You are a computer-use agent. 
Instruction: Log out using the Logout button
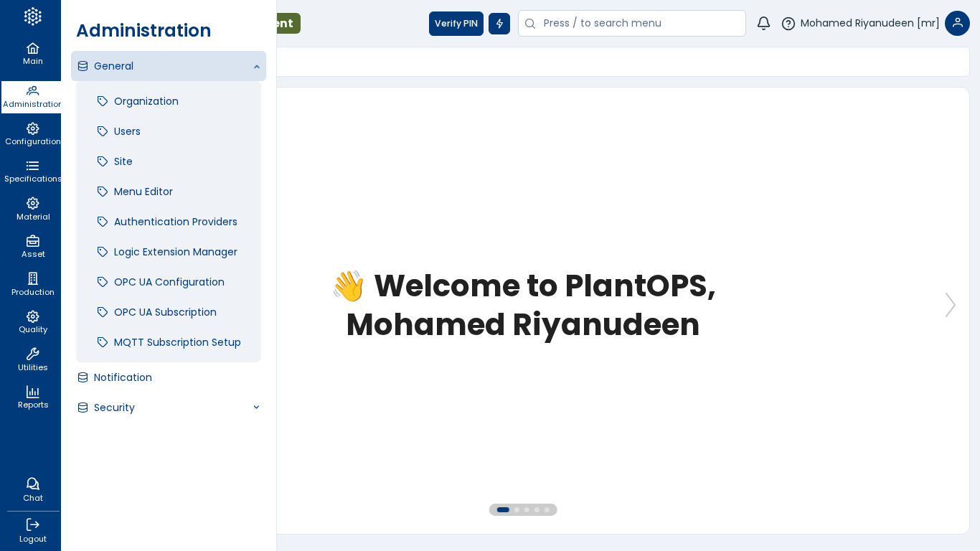(32, 530)
